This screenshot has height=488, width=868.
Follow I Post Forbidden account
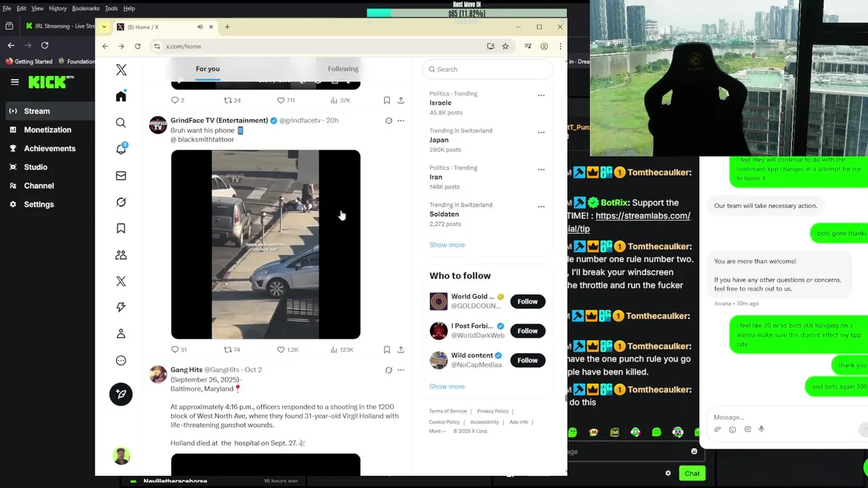point(528,331)
